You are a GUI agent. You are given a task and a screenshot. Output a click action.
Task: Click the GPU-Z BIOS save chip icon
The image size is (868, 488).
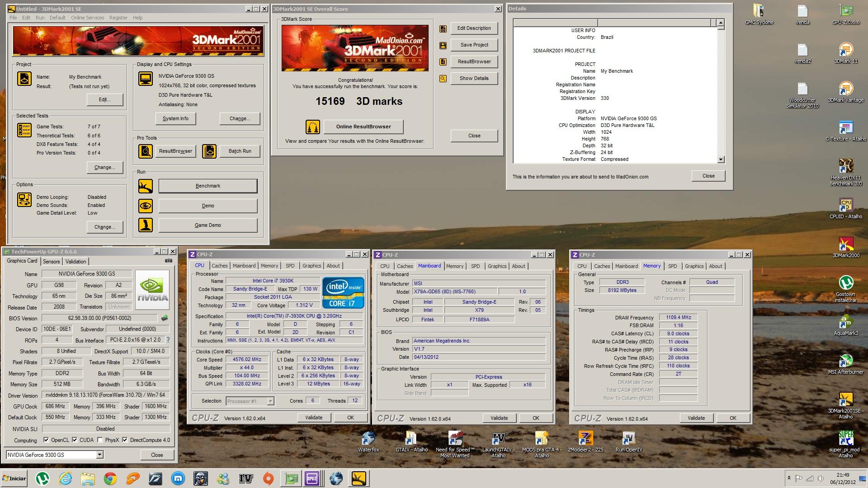165,318
